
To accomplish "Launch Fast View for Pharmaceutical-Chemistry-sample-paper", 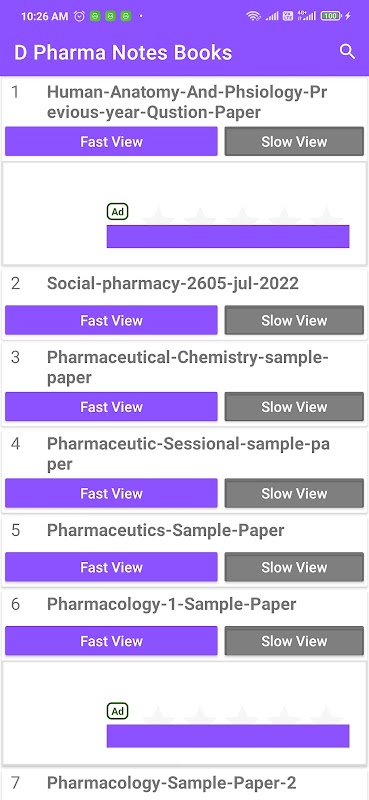I will tap(111, 407).
